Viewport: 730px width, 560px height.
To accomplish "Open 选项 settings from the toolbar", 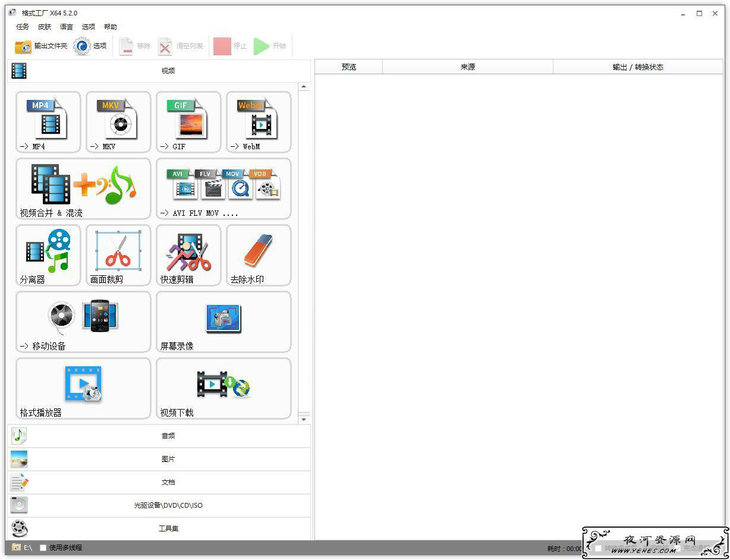I will pos(90,46).
